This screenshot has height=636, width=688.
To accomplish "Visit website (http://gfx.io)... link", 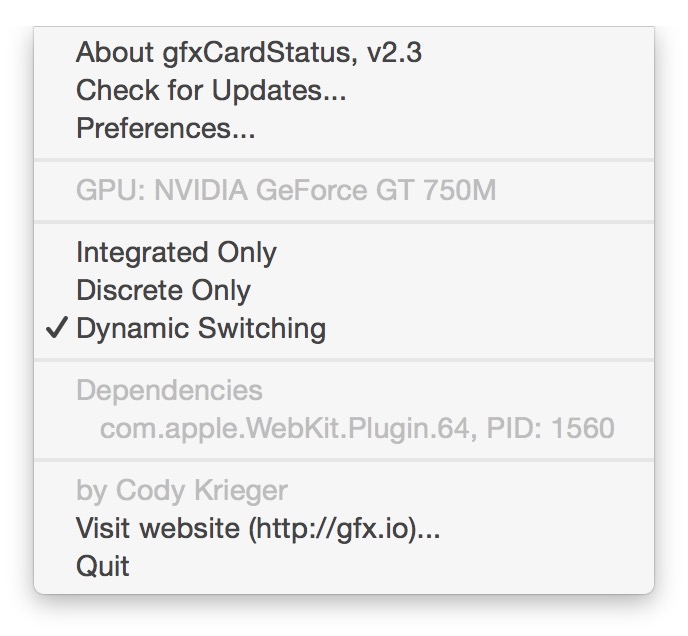I will tap(258, 528).
